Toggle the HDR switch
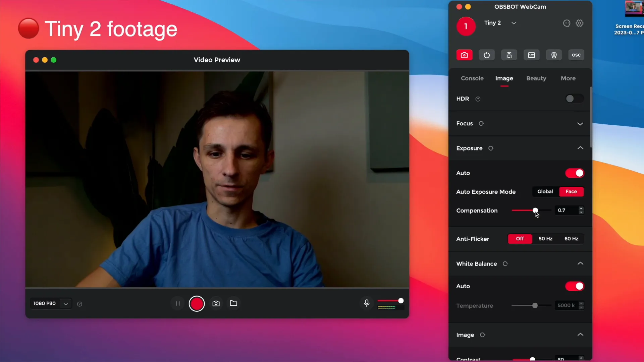The width and height of the screenshot is (644, 362). tap(574, 99)
